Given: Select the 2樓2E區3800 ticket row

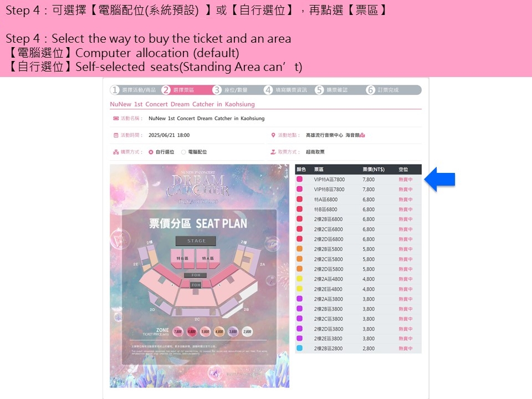Looking at the screenshot, I should tap(359, 339).
